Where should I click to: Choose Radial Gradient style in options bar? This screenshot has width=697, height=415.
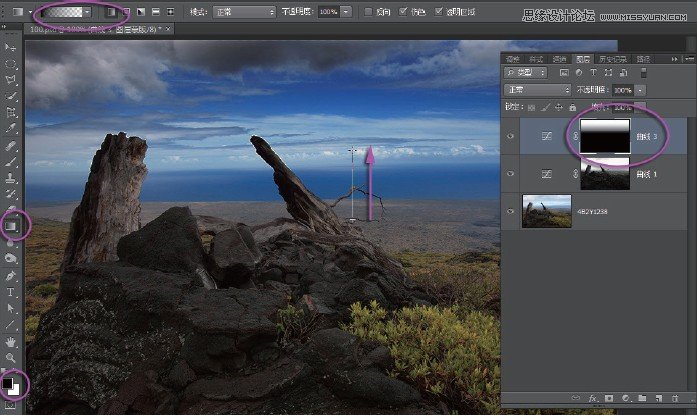pyautogui.click(x=126, y=12)
